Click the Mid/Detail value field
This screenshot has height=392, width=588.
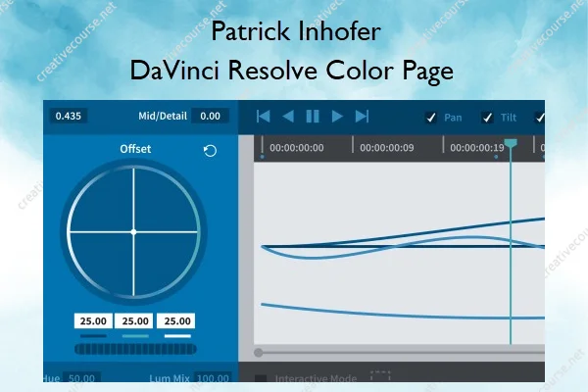point(210,116)
